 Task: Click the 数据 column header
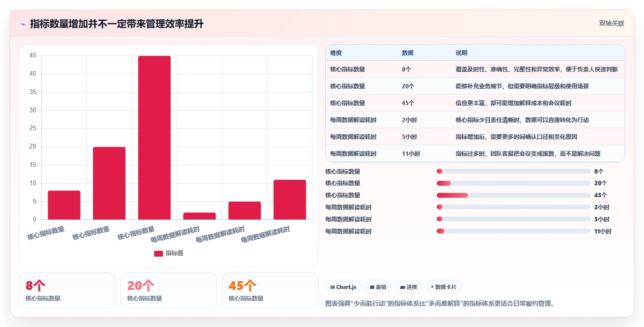pyautogui.click(x=407, y=53)
